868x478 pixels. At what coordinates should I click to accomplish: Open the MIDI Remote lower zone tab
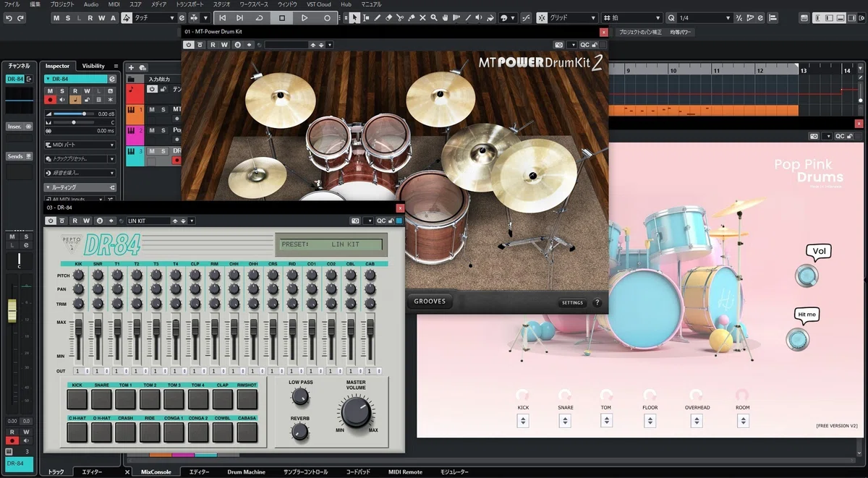coord(405,472)
